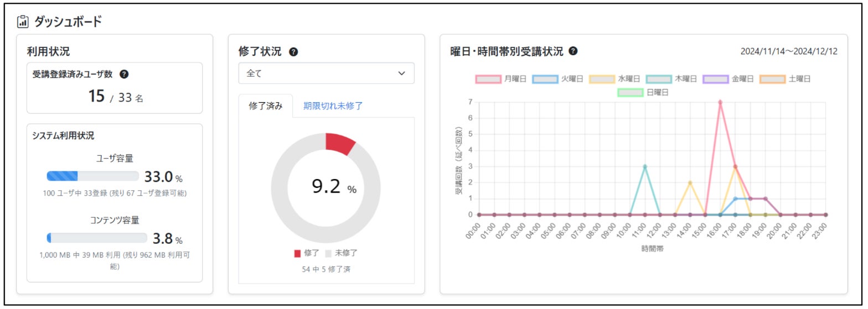
Task: Click the ユーザ容量 progress bar
Action: (x=92, y=176)
